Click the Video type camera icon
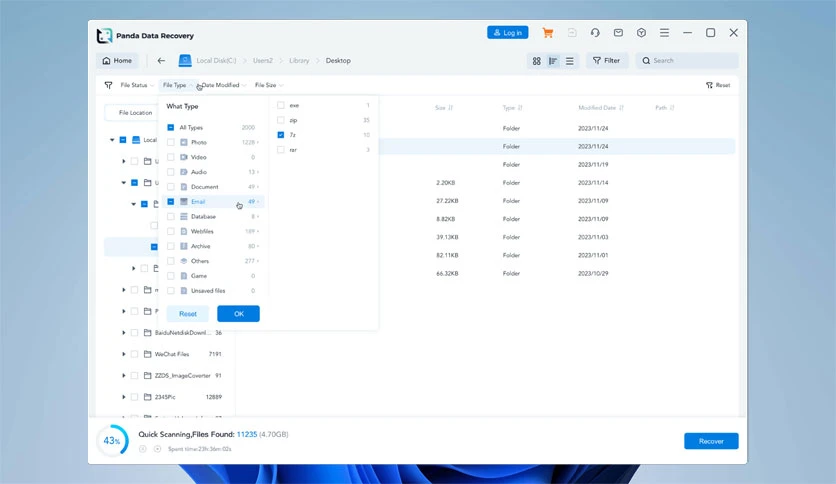Screen dimensions: 836x484 pos(183,157)
